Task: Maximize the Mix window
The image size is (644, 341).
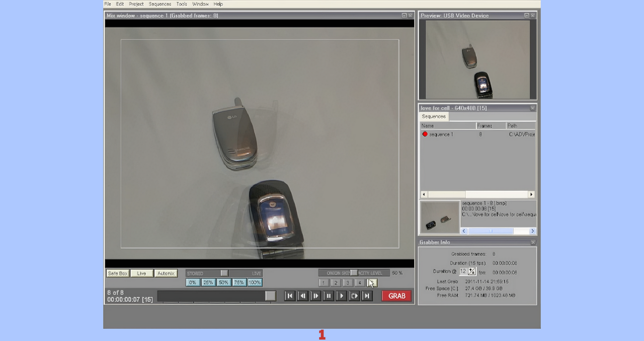Action: (405, 16)
